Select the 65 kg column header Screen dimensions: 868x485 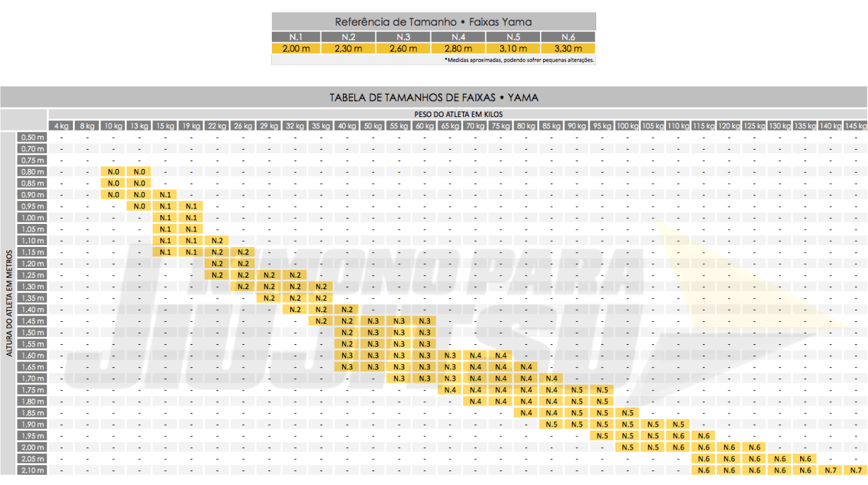449,125
